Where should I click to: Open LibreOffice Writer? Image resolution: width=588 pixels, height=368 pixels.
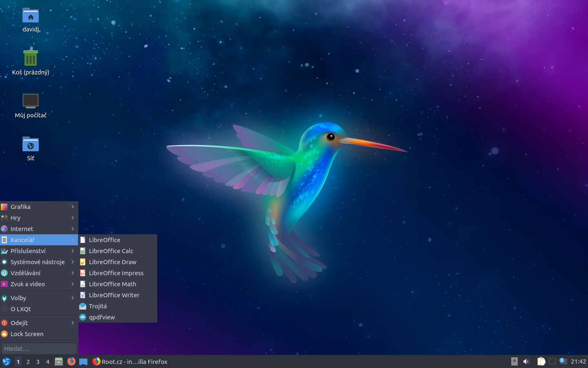pos(114,295)
